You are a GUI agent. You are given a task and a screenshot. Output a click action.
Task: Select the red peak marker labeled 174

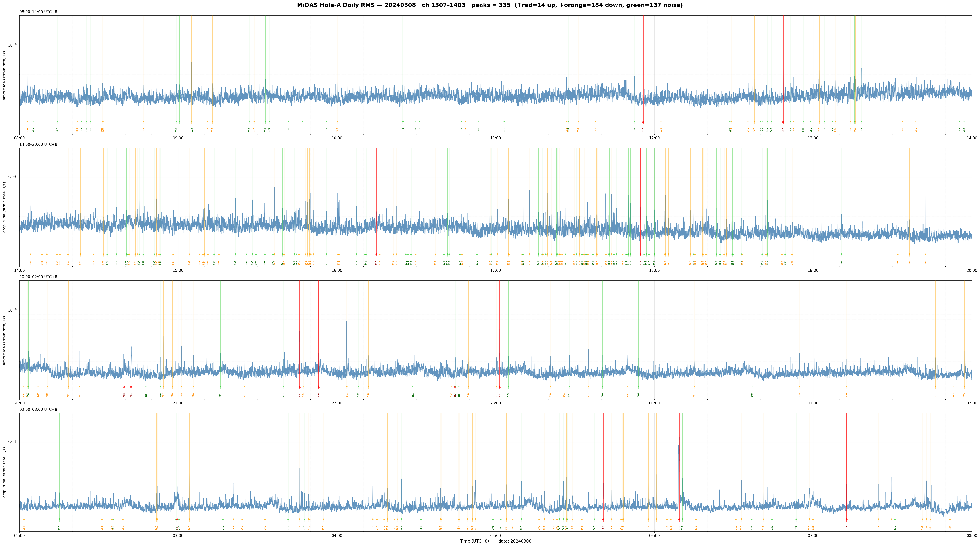(640, 254)
